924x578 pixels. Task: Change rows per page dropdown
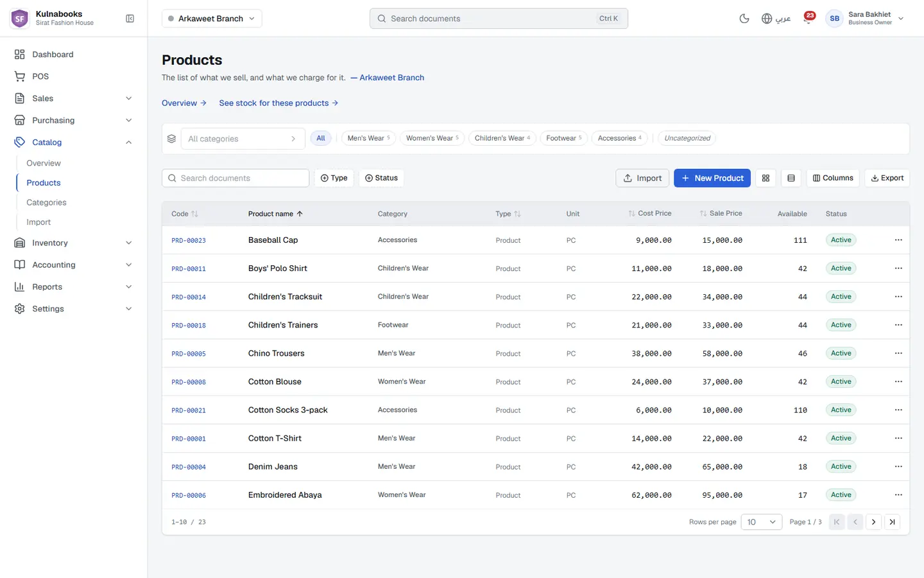click(762, 522)
